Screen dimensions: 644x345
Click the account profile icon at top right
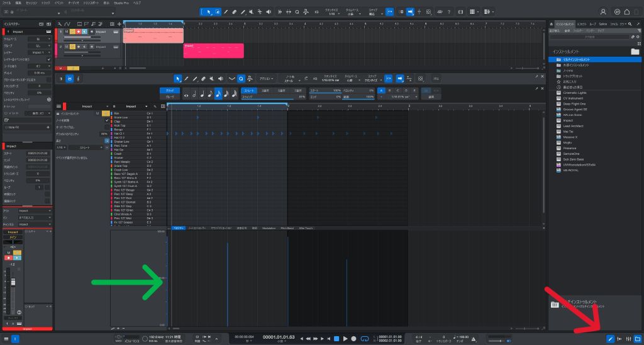[x=603, y=11]
